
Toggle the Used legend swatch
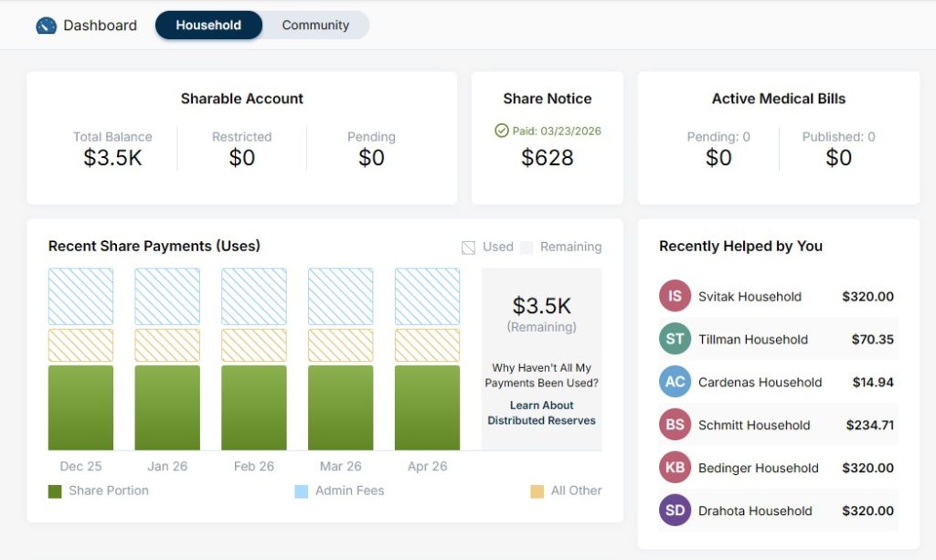click(x=466, y=247)
